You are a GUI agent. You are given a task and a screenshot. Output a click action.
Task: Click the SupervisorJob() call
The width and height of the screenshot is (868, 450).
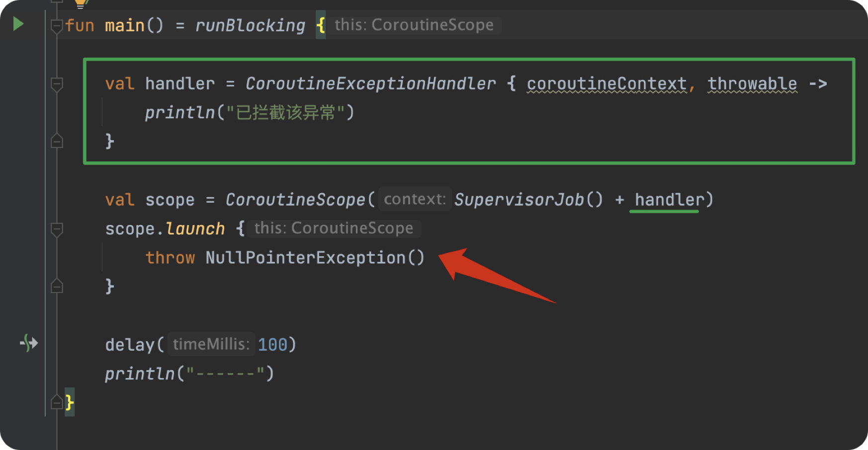(x=528, y=200)
